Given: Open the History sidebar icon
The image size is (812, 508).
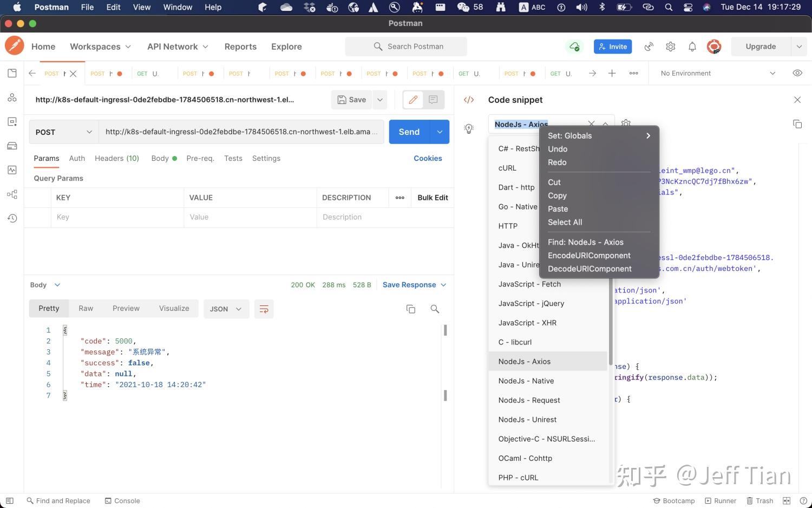Looking at the screenshot, I should point(12,218).
